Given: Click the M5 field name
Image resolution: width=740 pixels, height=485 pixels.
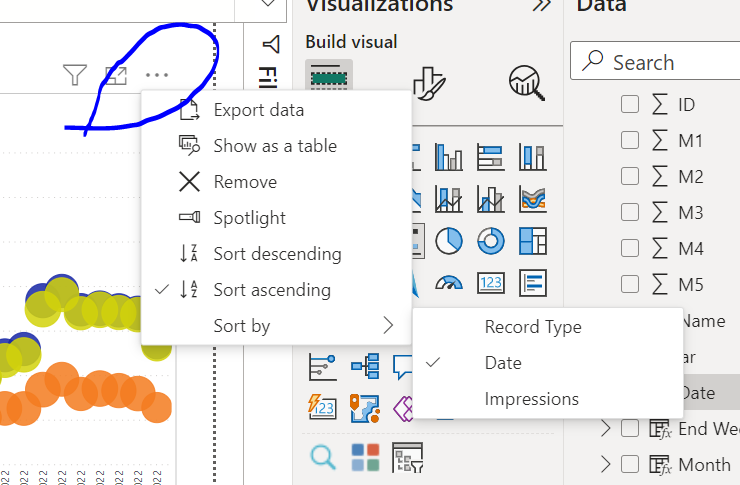Looking at the screenshot, I should pyautogui.click(x=691, y=284).
